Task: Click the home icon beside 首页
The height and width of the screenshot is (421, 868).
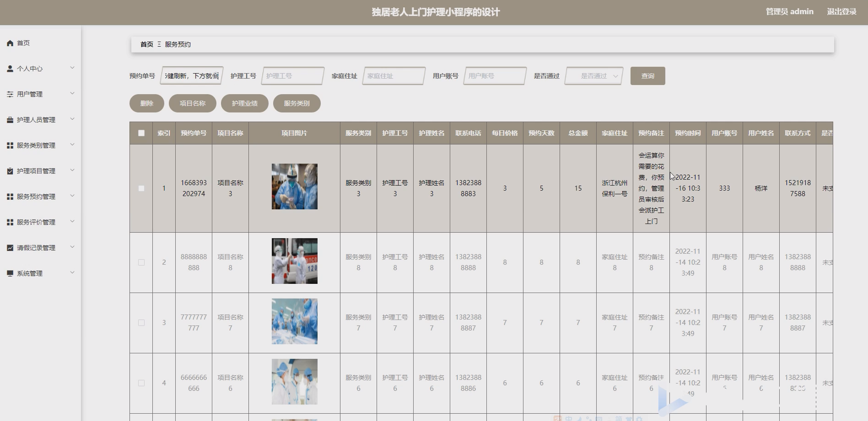Action: tap(10, 43)
